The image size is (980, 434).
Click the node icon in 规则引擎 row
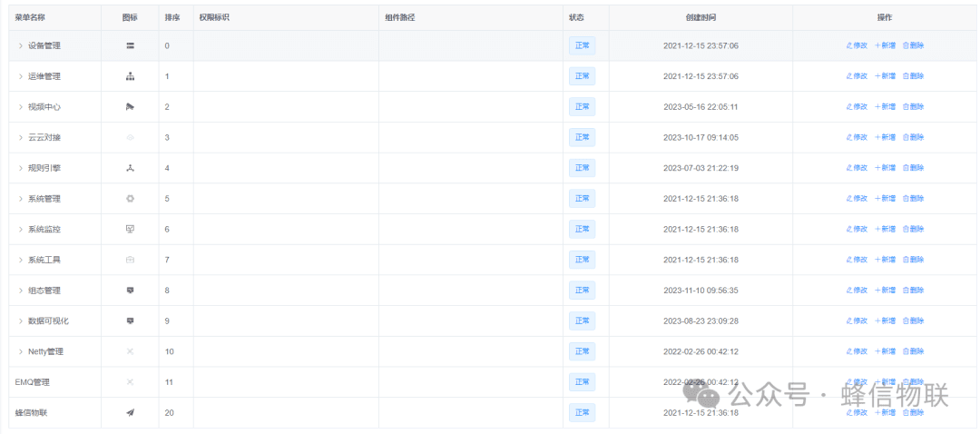tap(130, 168)
